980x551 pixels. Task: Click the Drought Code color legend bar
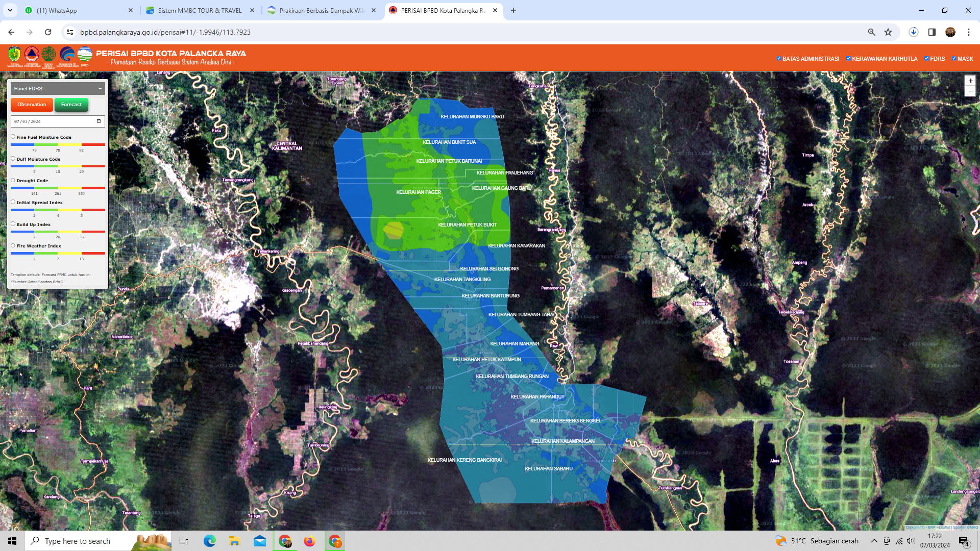58,188
